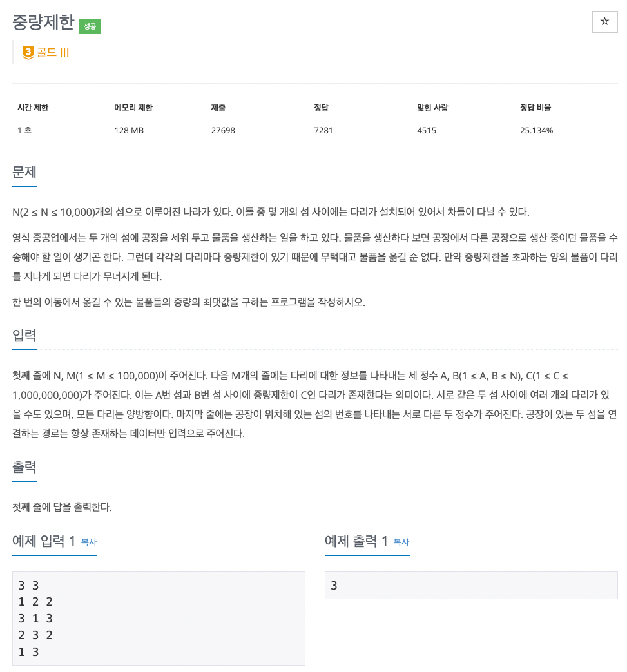Image resolution: width=627 pixels, height=672 pixels.
Task: Click the 맞힌 사람 column header
Action: (432, 108)
